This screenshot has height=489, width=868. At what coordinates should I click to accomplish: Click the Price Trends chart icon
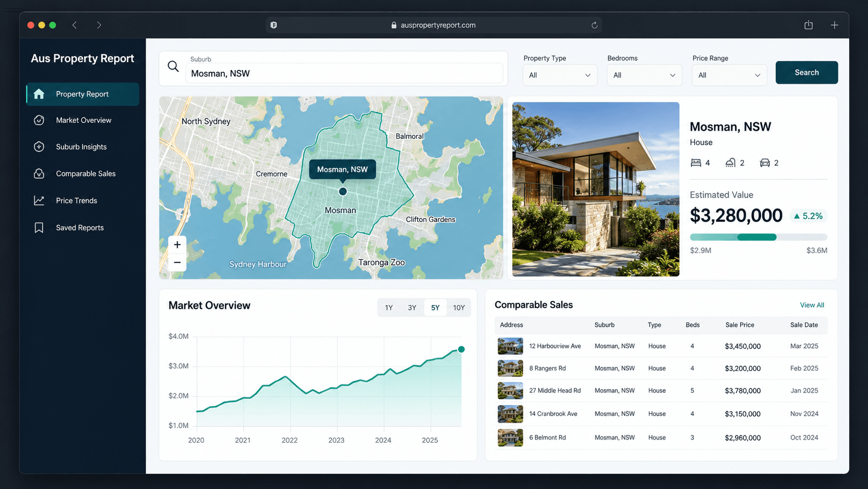tap(39, 201)
